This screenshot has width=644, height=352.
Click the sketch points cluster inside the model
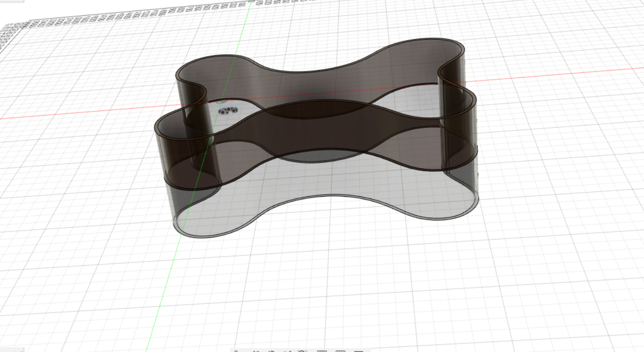(x=228, y=111)
